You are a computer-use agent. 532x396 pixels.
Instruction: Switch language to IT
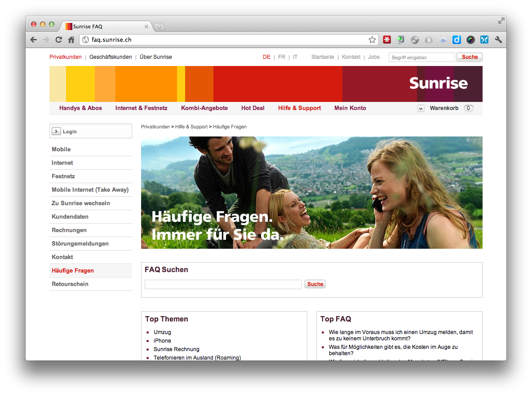click(295, 57)
